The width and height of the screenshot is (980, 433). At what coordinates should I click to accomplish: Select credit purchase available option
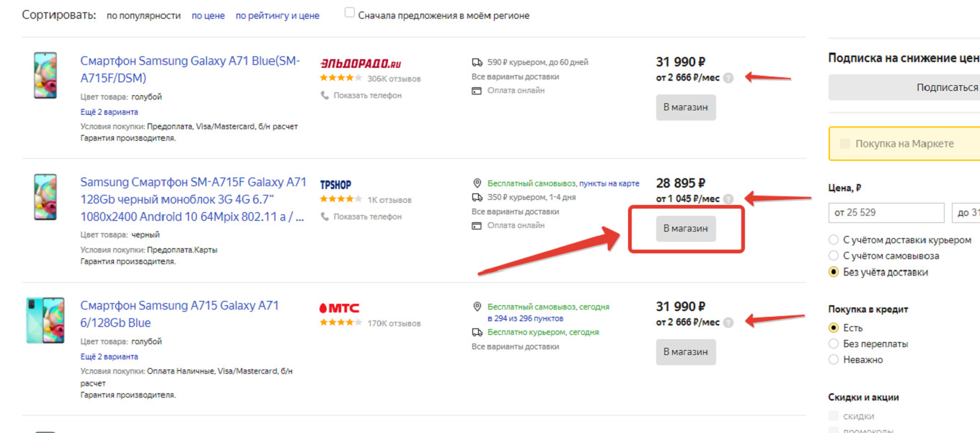[x=834, y=328]
